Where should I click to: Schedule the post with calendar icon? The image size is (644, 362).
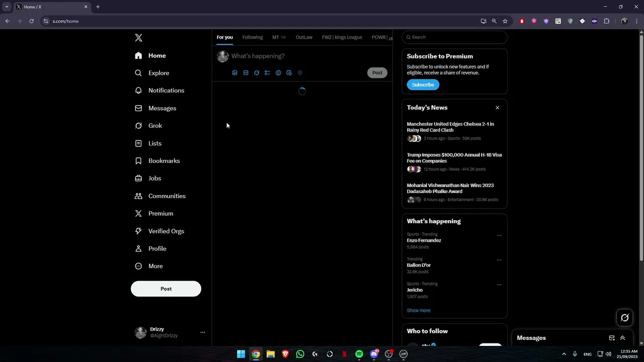coord(289,73)
